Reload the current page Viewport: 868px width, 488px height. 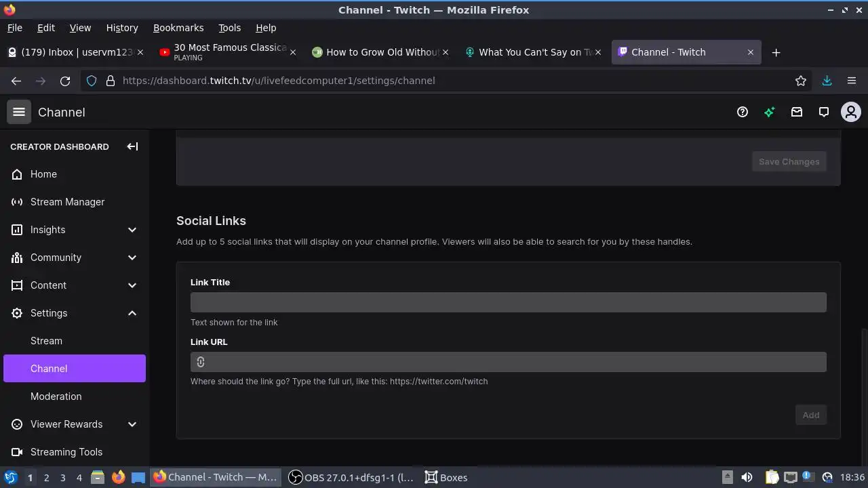coord(65,81)
